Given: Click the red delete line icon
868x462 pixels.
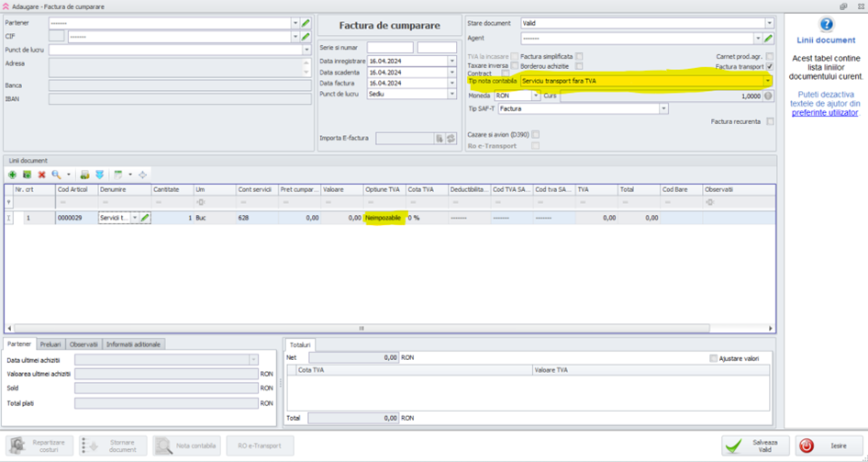Looking at the screenshot, I should point(41,175).
